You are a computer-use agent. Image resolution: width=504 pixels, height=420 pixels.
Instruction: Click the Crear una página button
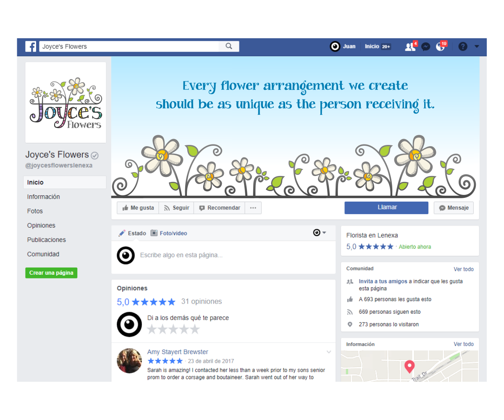pyautogui.click(x=51, y=273)
